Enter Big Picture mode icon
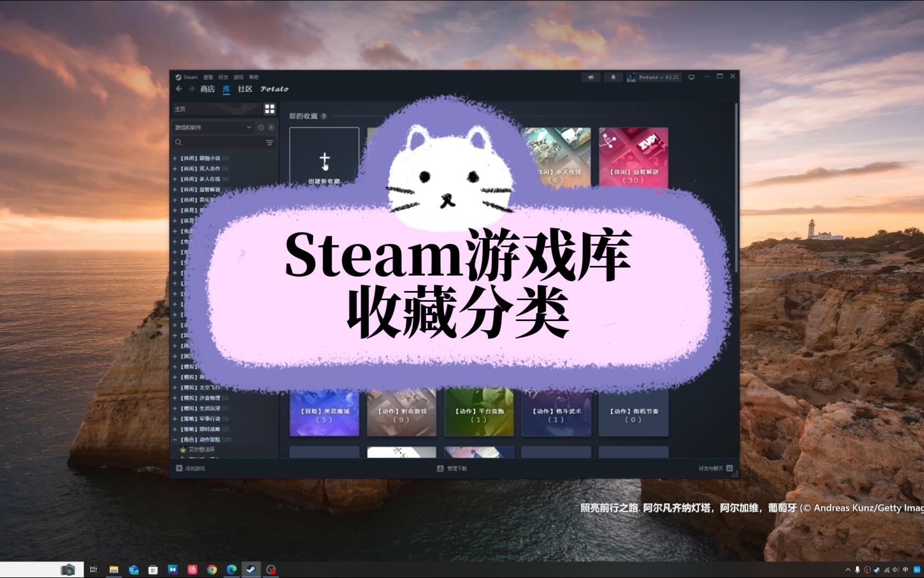 pos(691,77)
